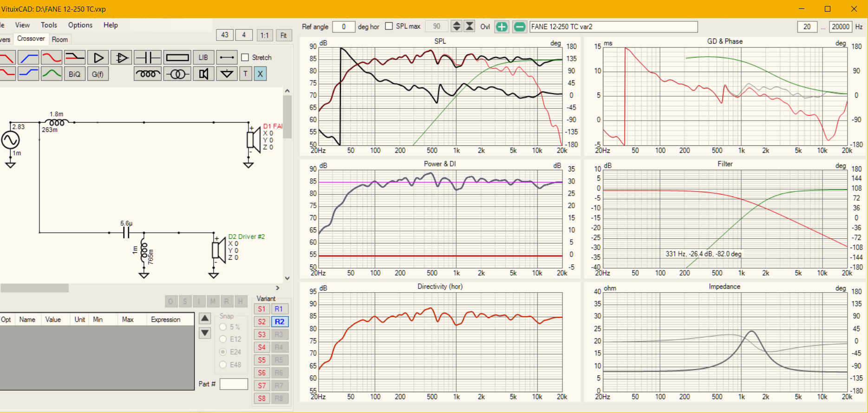Select the capacitor component tool
The width and height of the screenshot is (868, 413).
coord(147,58)
